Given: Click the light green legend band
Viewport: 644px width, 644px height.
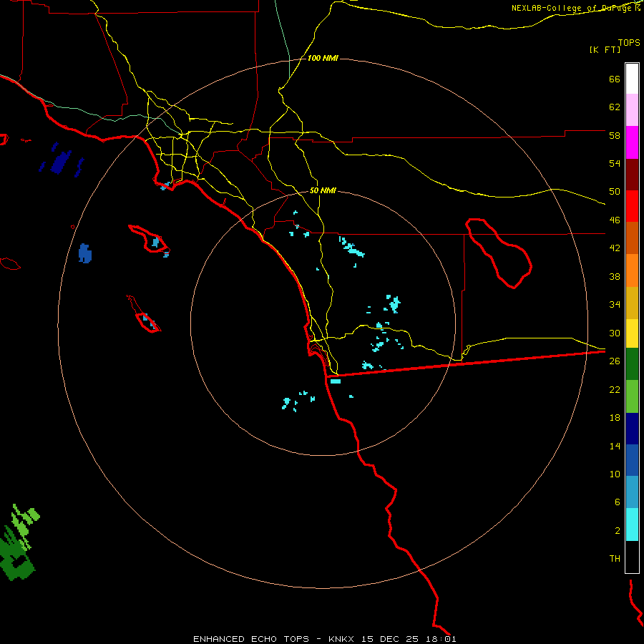Looking at the screenshot, I should (x=632, y=396).
